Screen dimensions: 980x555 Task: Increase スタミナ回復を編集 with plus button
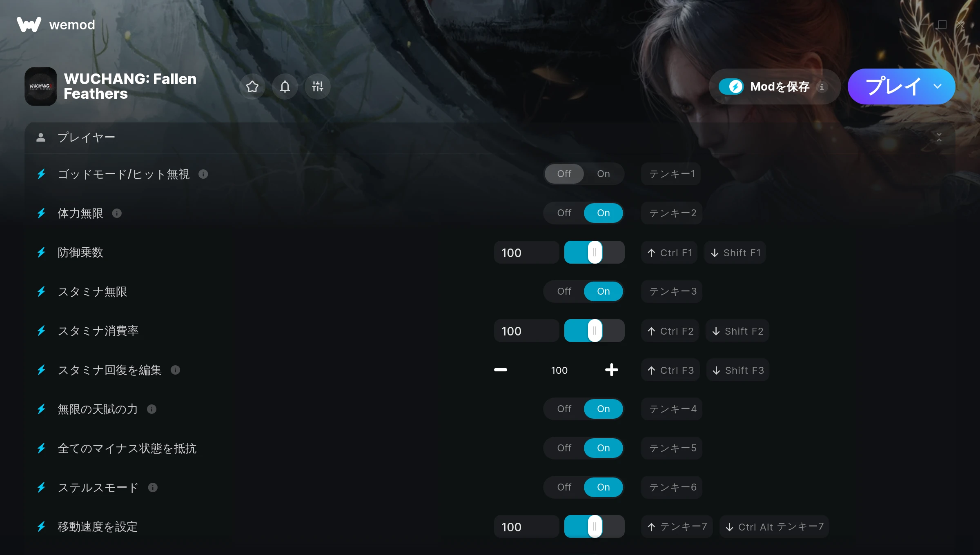612,370
